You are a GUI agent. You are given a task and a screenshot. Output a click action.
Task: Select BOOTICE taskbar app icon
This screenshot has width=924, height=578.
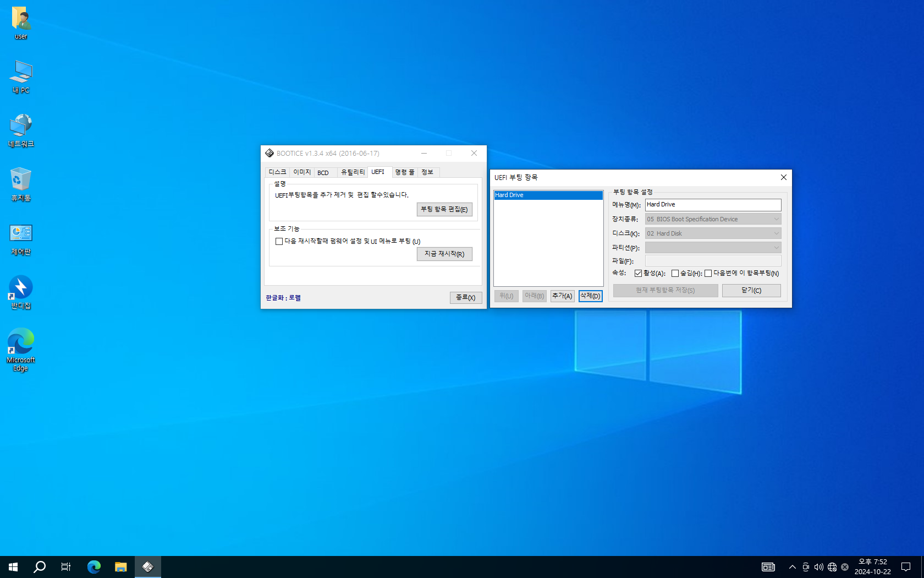tap(147, 567)
